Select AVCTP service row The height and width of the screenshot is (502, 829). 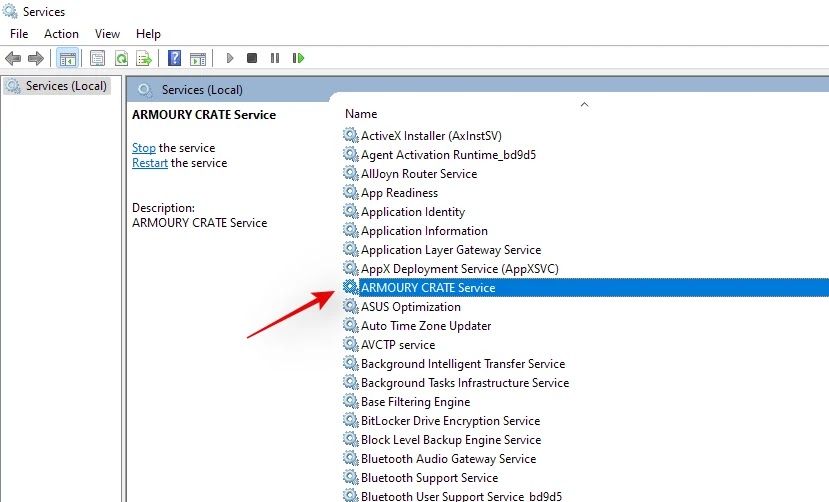[x=398, y=345]
